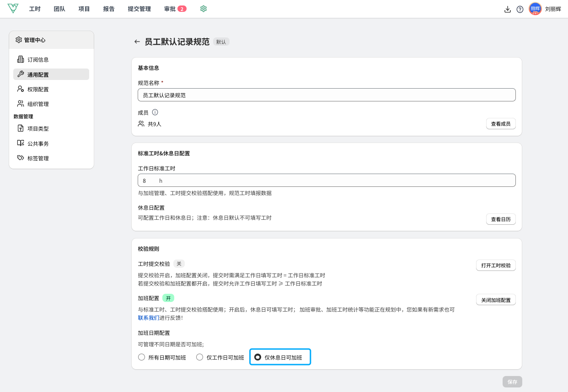The height and width of the screenshot is (392, 568).
Task: Click the 查看日历 button
Action: click(x=500, y=219)
